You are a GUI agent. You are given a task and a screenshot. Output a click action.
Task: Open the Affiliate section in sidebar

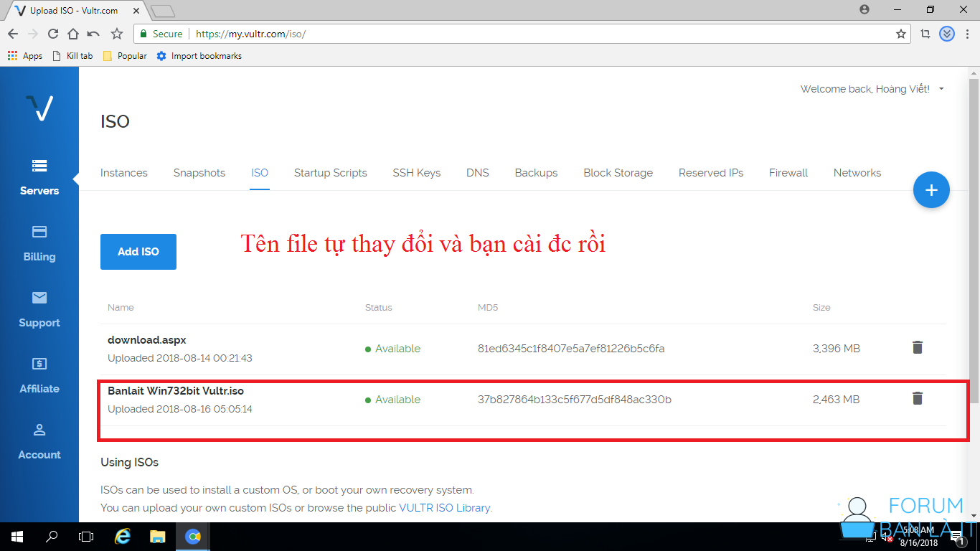39,375
